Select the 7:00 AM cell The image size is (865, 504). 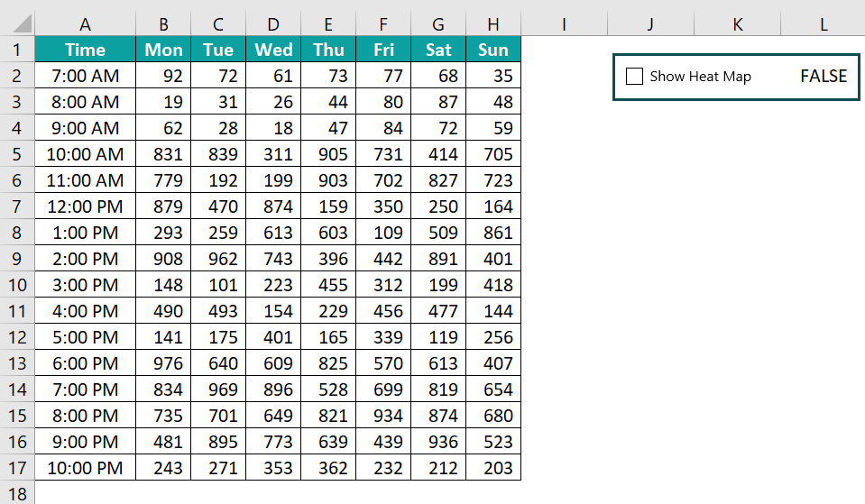tap(85, 76)
